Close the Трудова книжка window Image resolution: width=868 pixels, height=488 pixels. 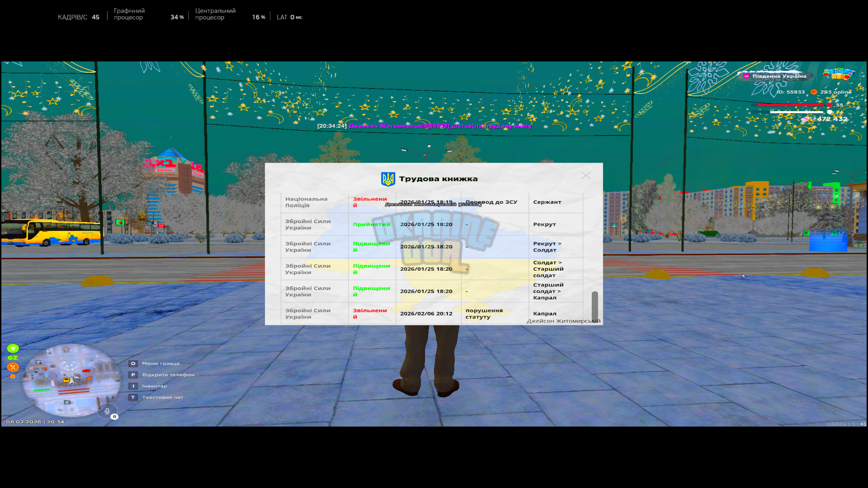point(586,175)
